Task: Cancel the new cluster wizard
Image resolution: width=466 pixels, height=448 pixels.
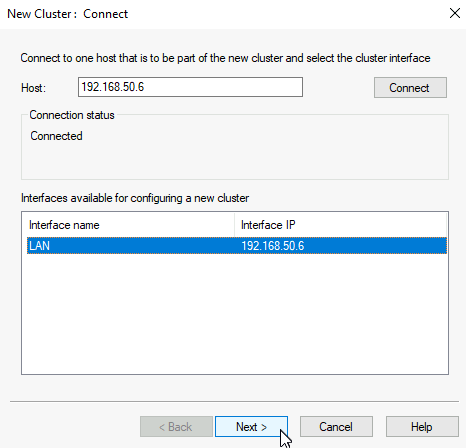Action: [x=336, y=427]
